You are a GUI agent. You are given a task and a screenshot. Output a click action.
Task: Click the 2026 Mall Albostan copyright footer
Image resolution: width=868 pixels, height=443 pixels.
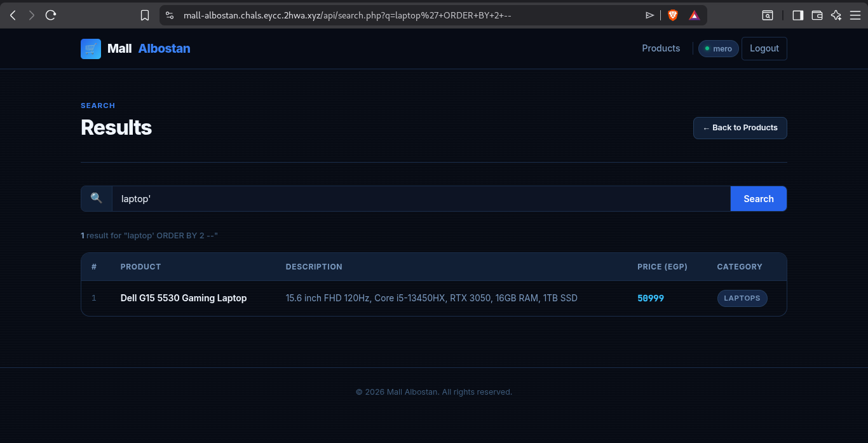coord(434,392)
